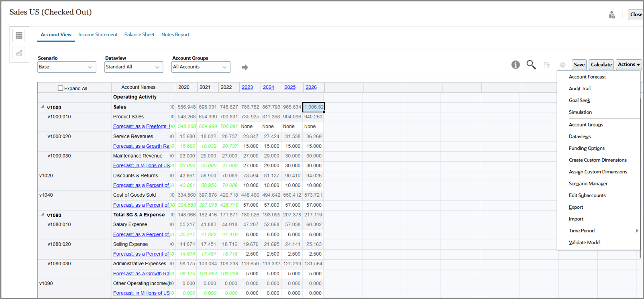Choose Create Custom Dimensions menu item
Image resolution: width=644 pixels, height=299 pixels.
(597, 160)
